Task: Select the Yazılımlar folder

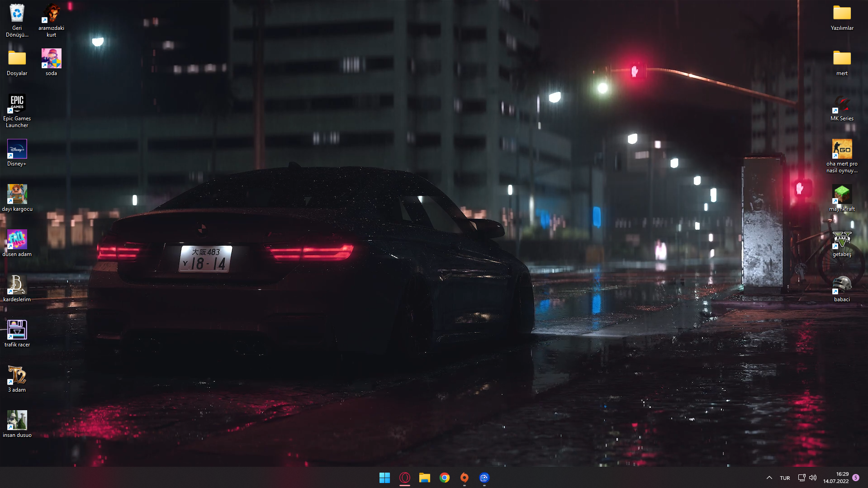Action: pyautogui.click(x=842, y=17)
